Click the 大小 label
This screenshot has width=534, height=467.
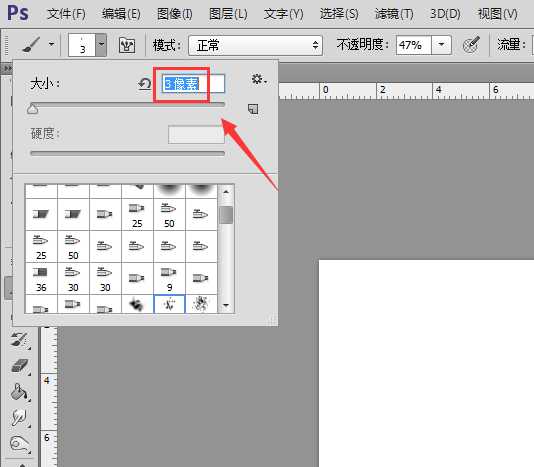coord(45,83)
